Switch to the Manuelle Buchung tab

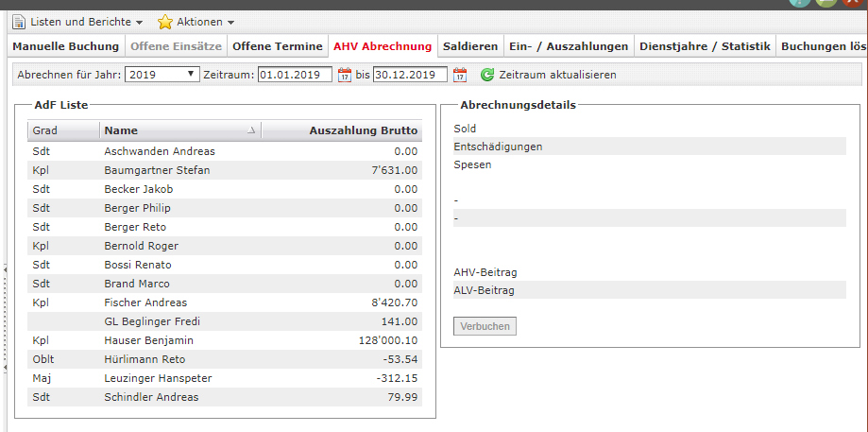click(x=66, y=46)
